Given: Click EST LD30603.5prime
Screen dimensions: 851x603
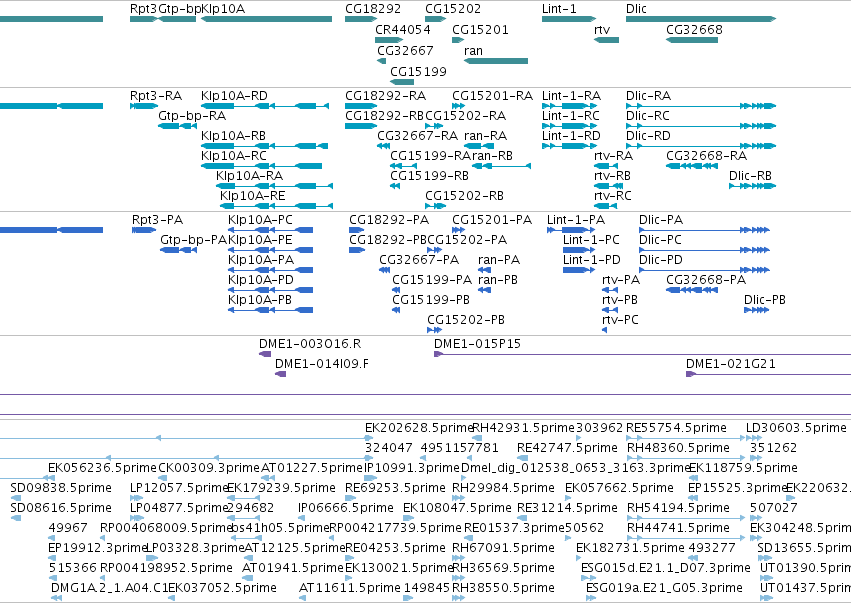Looking at the screenshot, I should pos(796,428).
